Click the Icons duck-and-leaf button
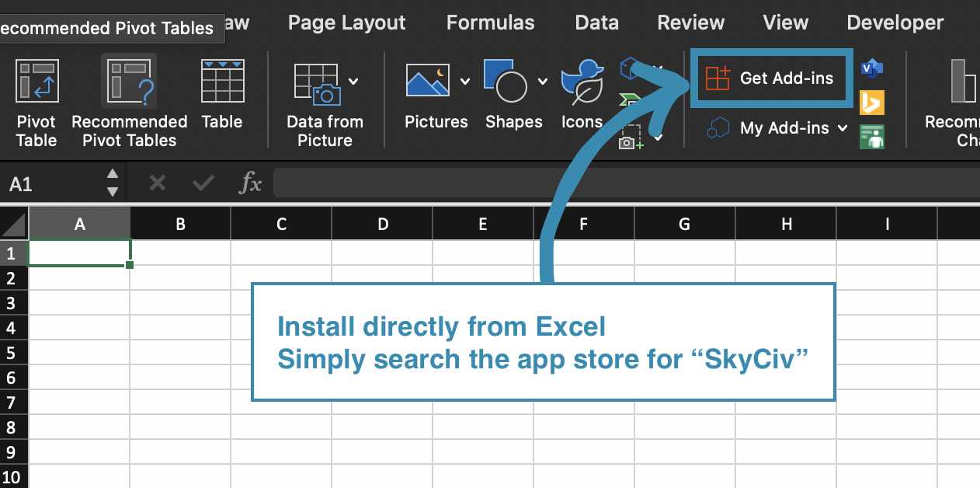This screenshot has height=488, width=980. tap(582, 82)
